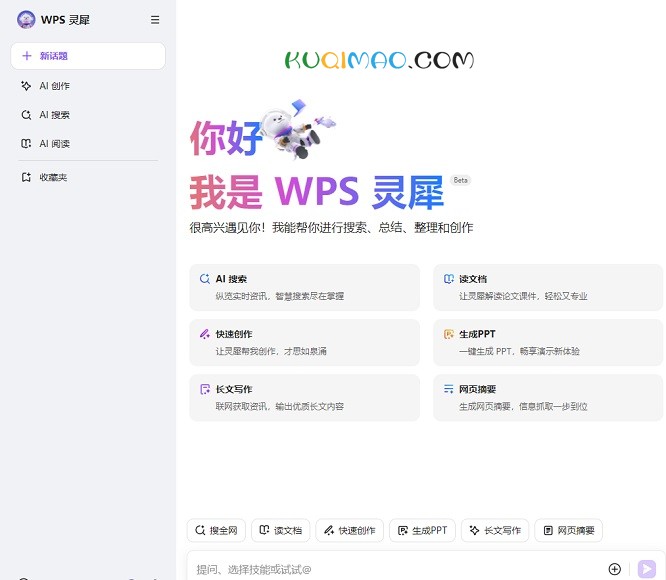This screenshot has height=580, width=666.
Task: Click the astronaut mascot image
Action: point(297,129)
